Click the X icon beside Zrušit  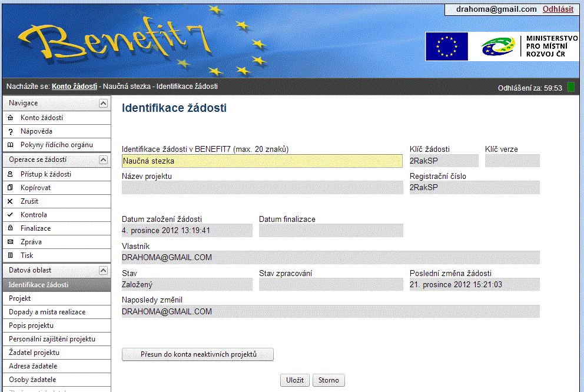click(11, 201)
